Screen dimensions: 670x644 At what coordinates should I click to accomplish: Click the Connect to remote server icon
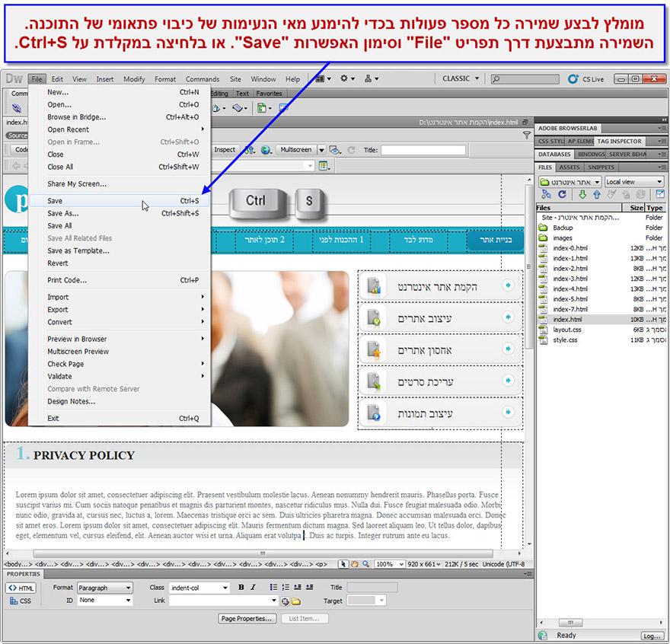(546, 194)
